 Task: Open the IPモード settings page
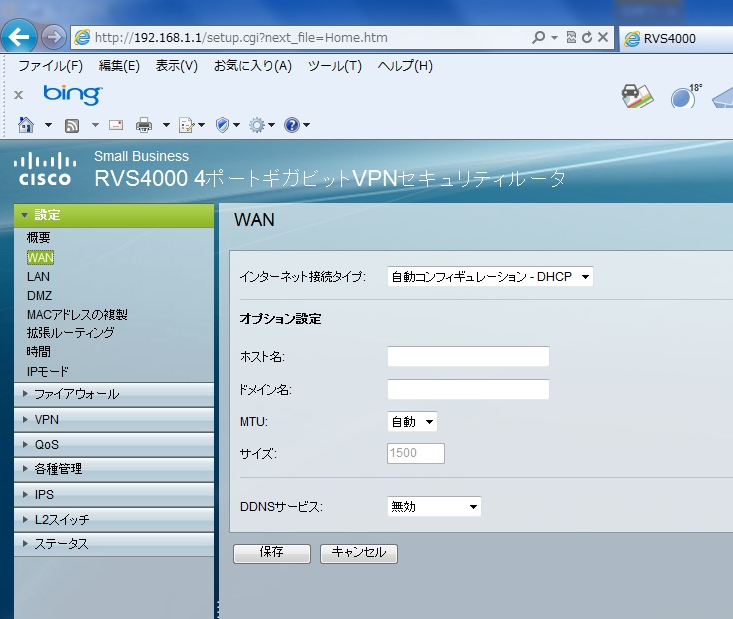[x=48, y=372]
